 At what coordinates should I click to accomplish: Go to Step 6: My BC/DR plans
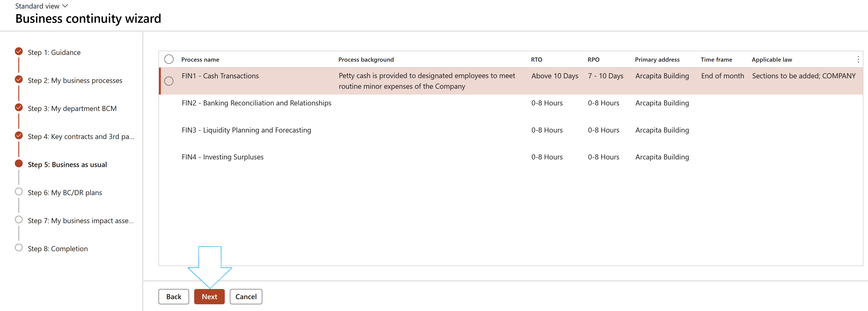(65, 193)
